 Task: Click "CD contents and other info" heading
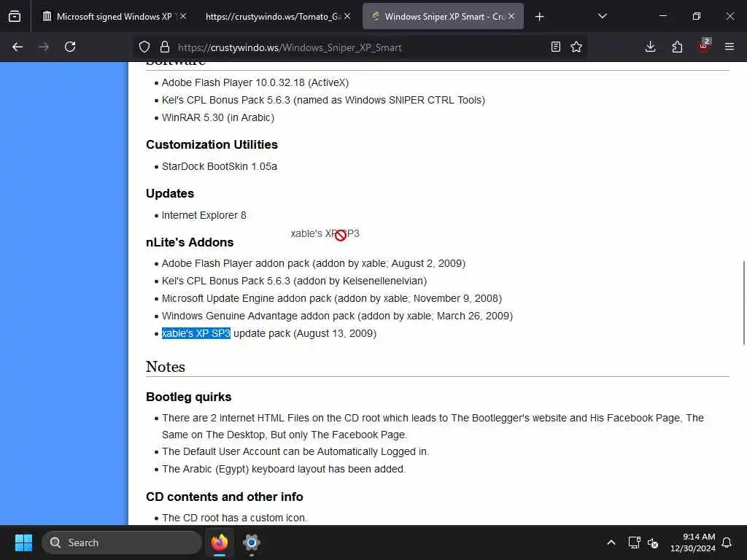[225, 497]
